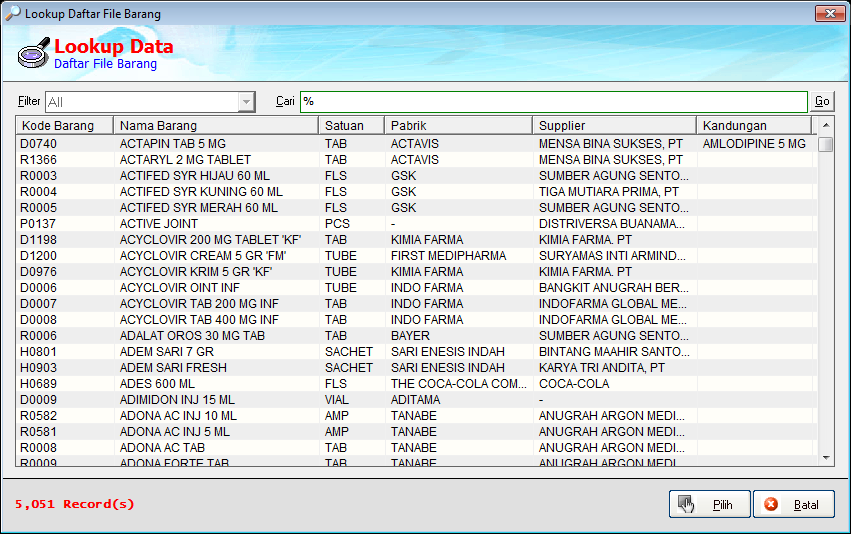Click code P0137 cell
Viewport: 851px width, 534px height.
pos(38,224)
